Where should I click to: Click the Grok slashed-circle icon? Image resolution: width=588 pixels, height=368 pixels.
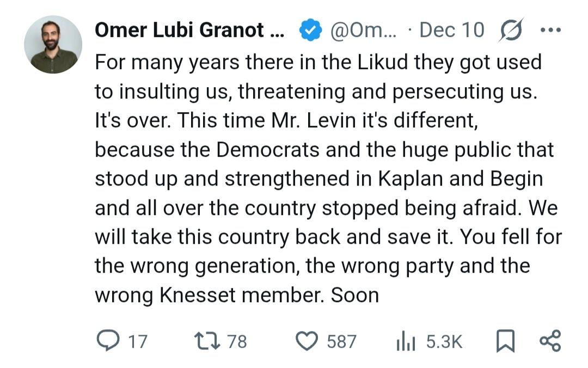tap(511, 30)
